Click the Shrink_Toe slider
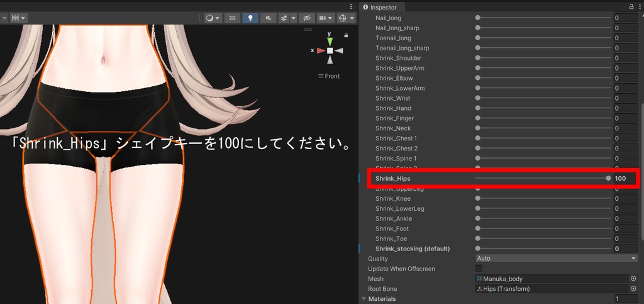Image resolution: width=644 pixels, height=304 pixels. click(x=544, y=239)
